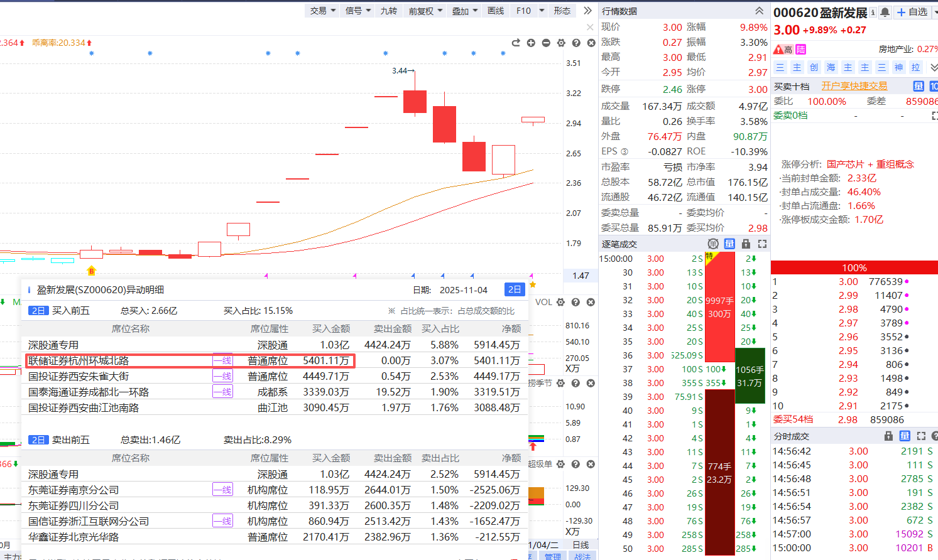Toggle the 量 button in 买卖十档 header
The width and height of the screenshot is (938, 560).
(x=919, y=86)
